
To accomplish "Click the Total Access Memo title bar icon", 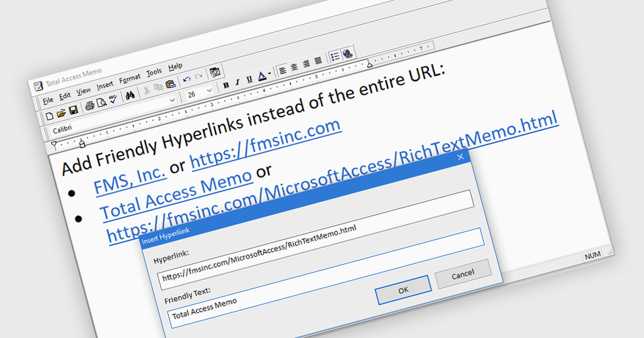I will 38,86.
